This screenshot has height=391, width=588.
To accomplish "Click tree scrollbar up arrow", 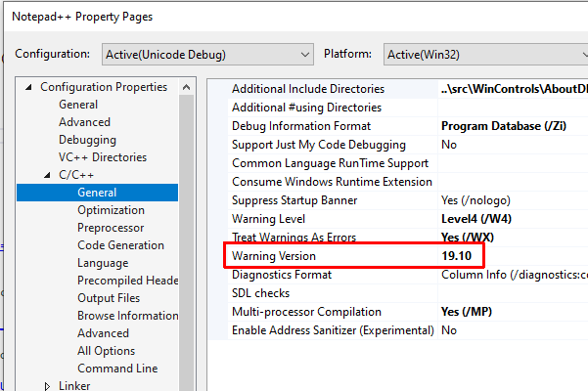I will [186, 88].
